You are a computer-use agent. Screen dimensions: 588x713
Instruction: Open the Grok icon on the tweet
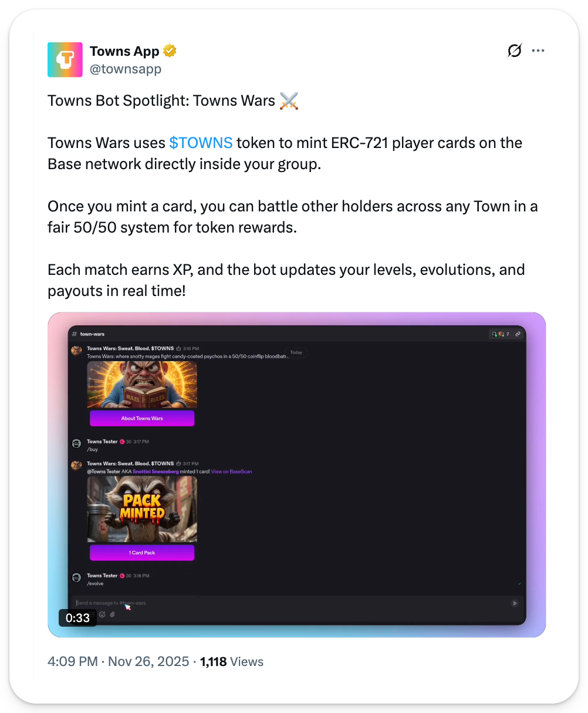coord(514,51)
